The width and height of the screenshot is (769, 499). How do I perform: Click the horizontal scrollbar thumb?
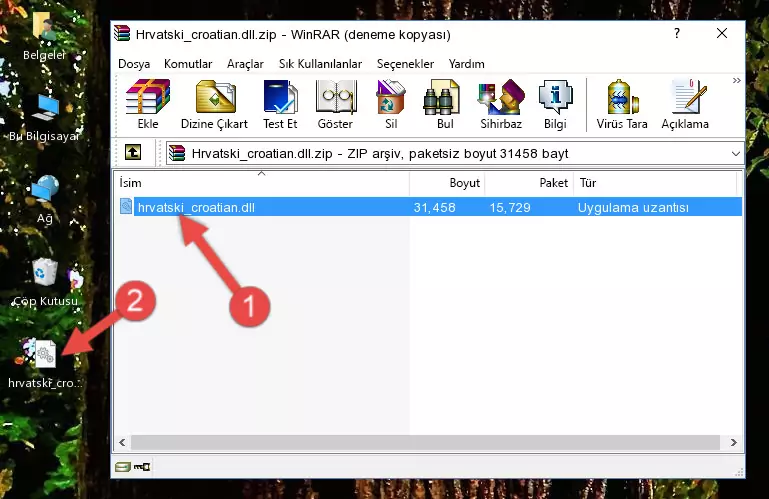point(425,443)
